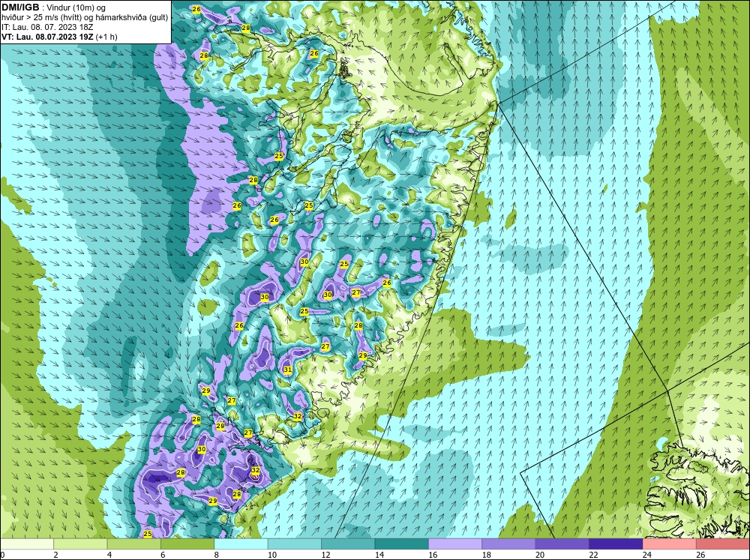Click the 20 tick label on the color scale
The image size is (750, 560).
[x=539, y=555]
